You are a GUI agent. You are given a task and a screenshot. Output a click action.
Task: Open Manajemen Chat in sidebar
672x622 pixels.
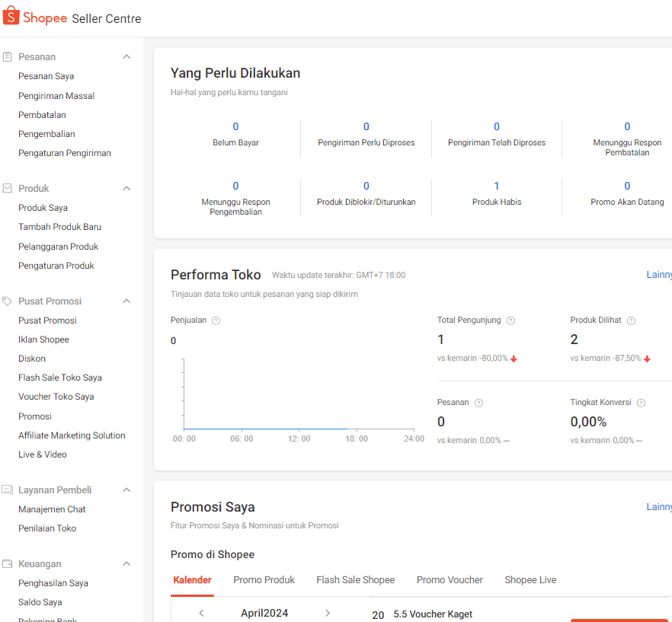point(52,509)
